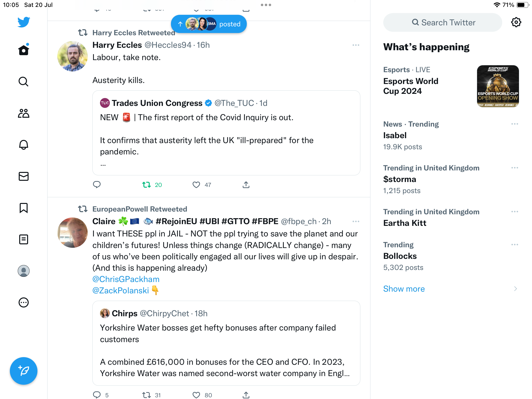This screenshot has width=532, height=399.
Task: Click the new posts pill
Action: coord(209,24)
